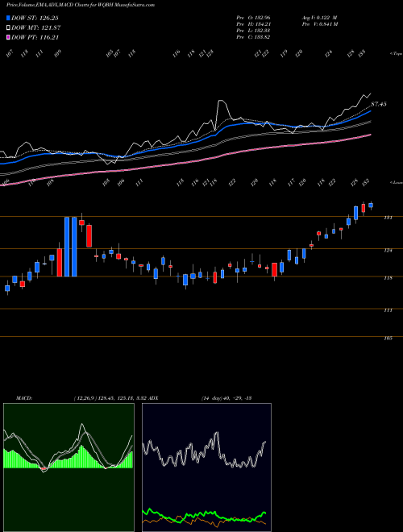Click the '<Lows' axis label
The image size is (403, 532).
click(396, 182)
